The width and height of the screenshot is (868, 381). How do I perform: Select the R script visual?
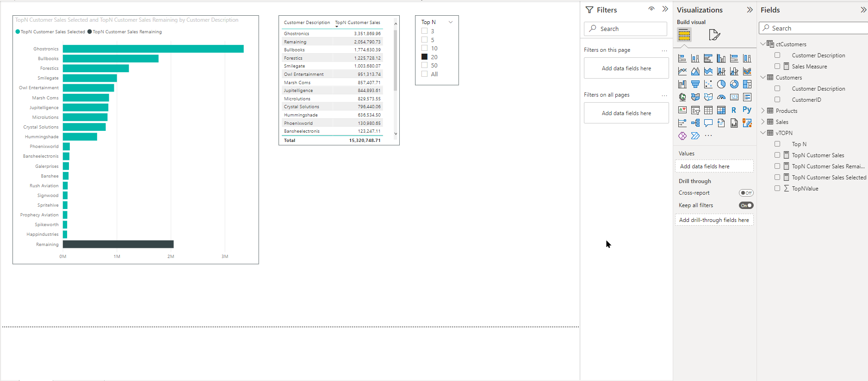734,110
